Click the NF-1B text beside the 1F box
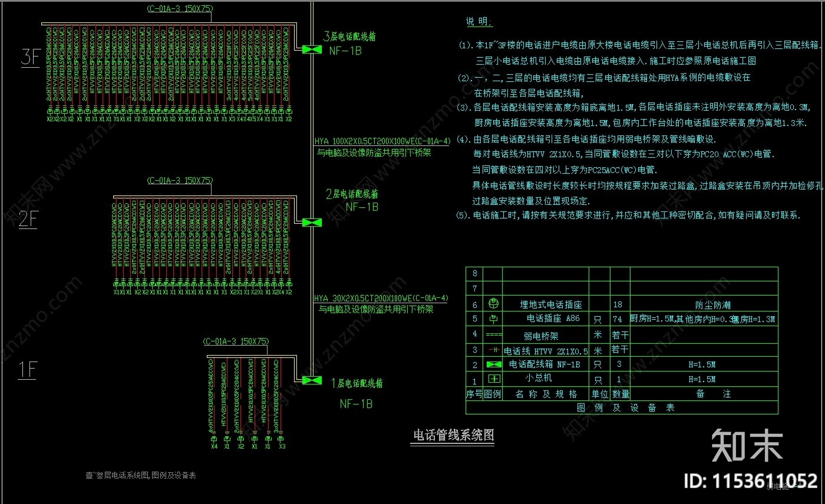Screen dimensions: 825x504 click(x=356, y=404)
